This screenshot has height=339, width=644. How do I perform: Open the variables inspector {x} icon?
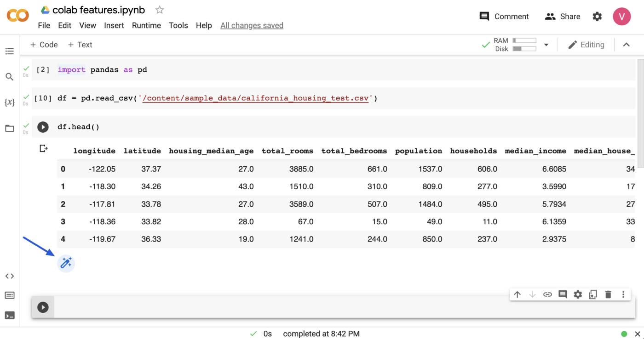point(10,102)
